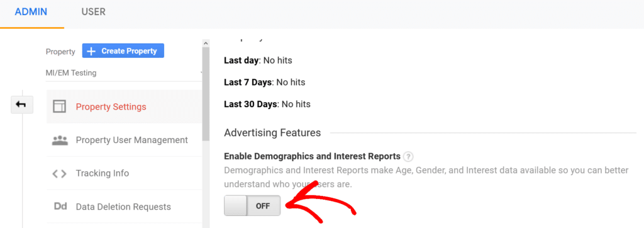Open help for Demographics and Interest Reports
644x228 pixels.
pos(408,156)
